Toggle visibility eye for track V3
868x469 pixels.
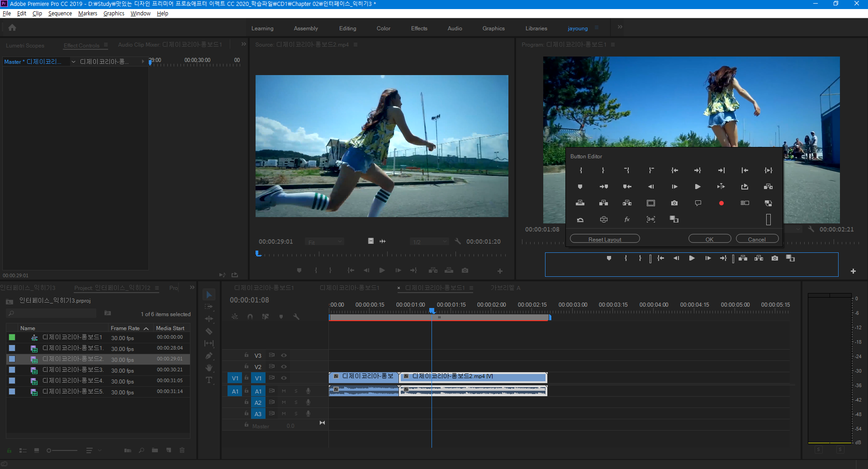(x=284, y=355)
